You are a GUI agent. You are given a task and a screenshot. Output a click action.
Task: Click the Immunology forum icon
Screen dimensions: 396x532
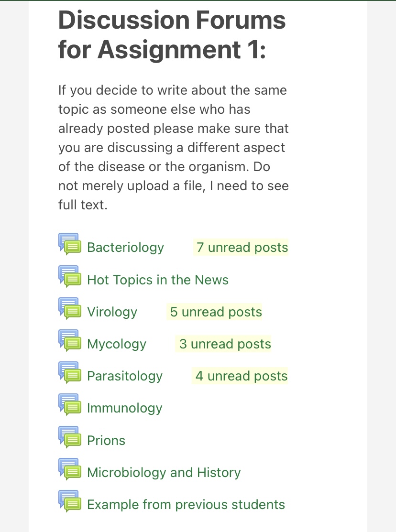(x=69, y=404)
